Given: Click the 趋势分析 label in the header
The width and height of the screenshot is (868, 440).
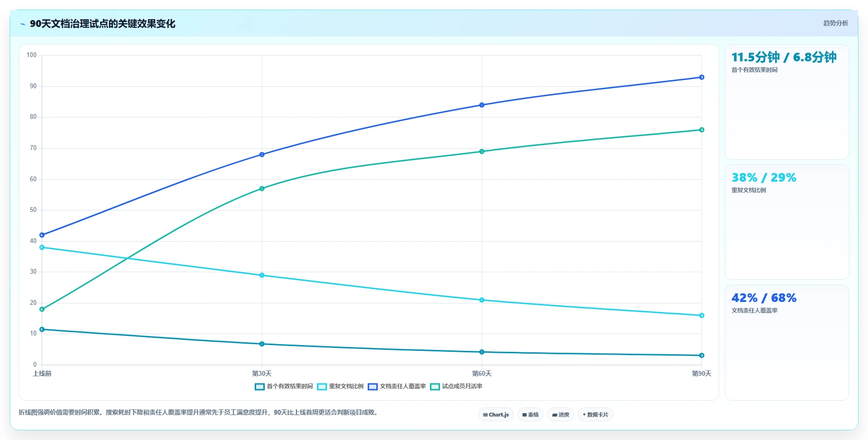Looking at the screenshot, I should (x=835, y=23).
